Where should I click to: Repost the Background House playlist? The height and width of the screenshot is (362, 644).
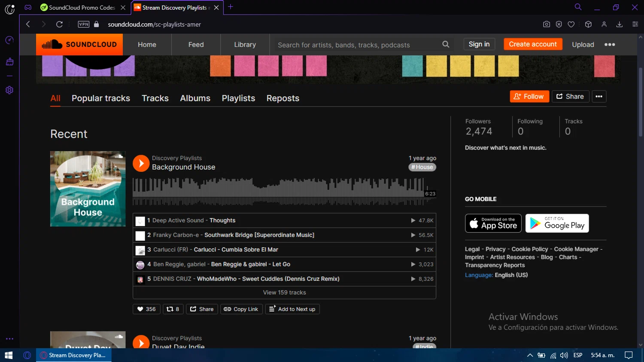[173, 309]
